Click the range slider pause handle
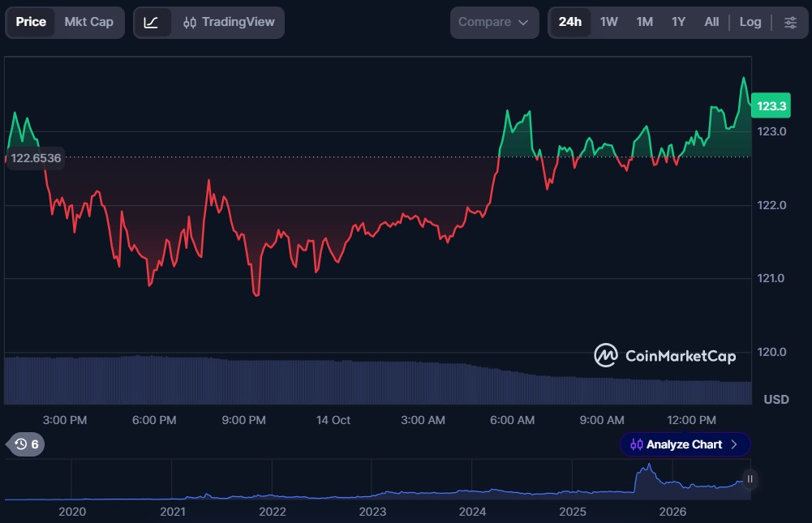 click(x=750, y=479)
